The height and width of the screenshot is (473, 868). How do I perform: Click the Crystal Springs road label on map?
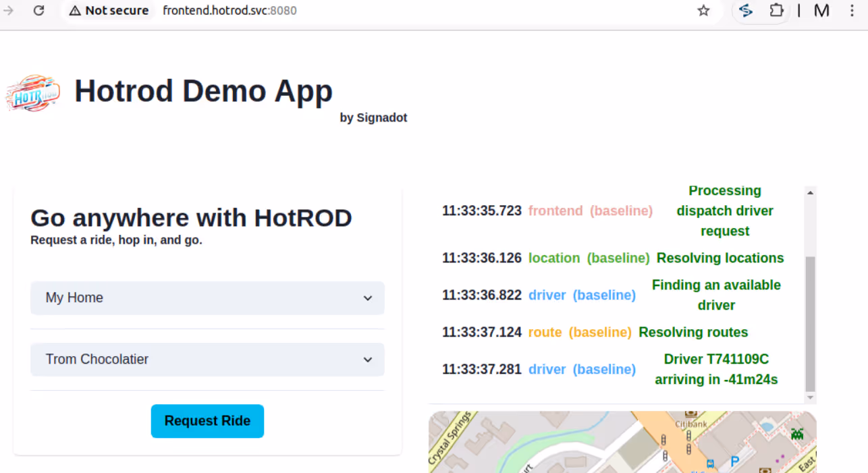451,439
